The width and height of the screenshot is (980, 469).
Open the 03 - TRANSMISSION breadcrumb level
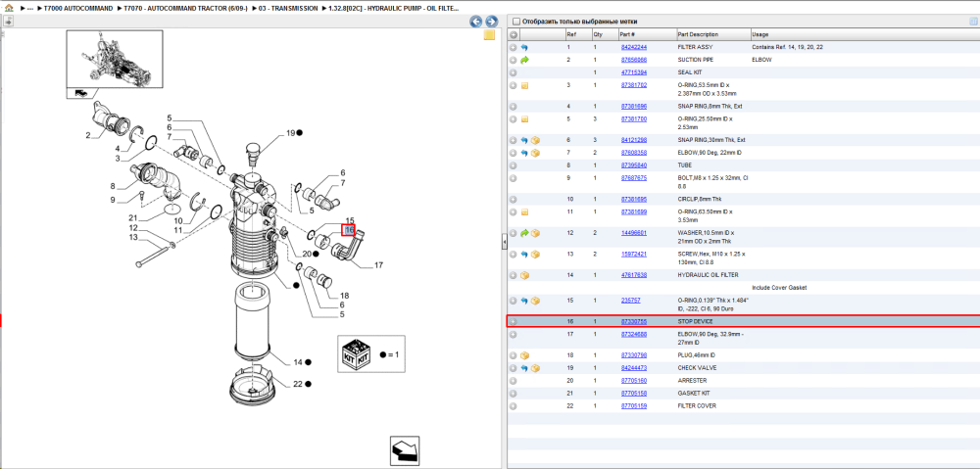point(287,9)
